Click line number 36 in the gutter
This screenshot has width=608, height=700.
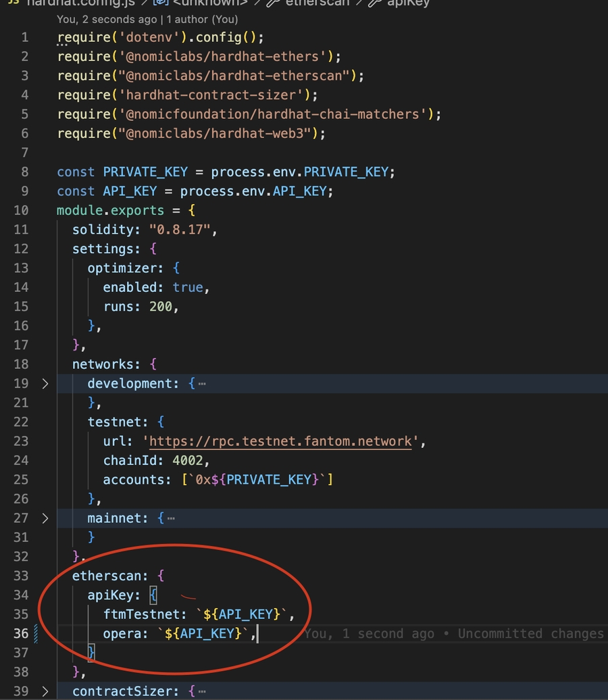(21, 634)
